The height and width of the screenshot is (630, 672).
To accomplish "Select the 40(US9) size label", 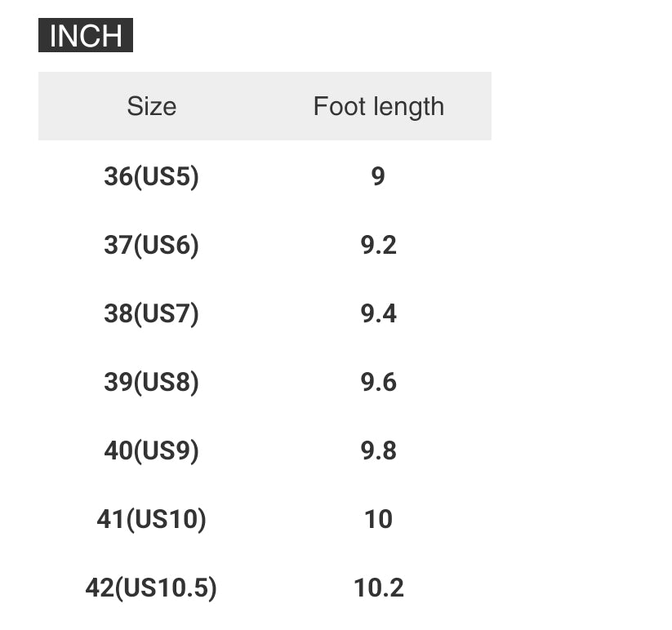I will pos(151,450).
